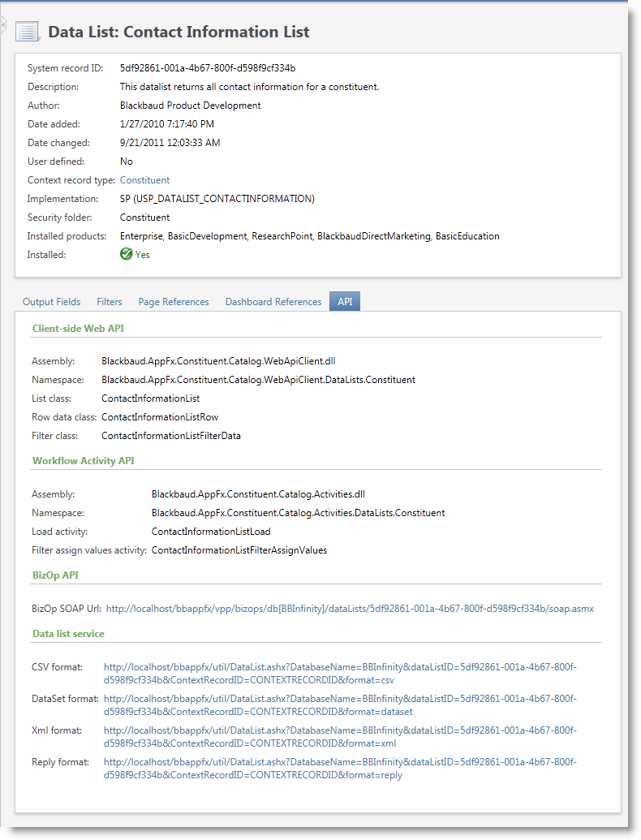Go to the Page References tab
Viewport: 641px width, 840px height.
click(x=174, y=302)
